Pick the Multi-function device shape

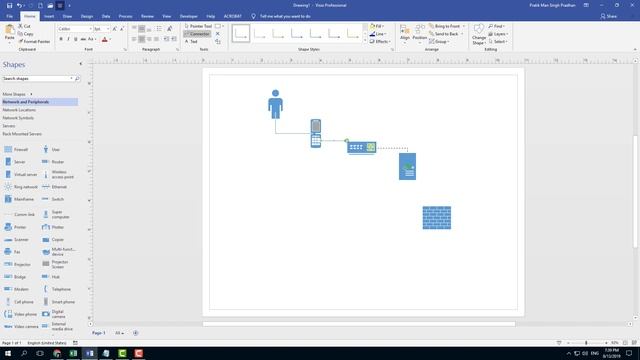click(59, 252)
